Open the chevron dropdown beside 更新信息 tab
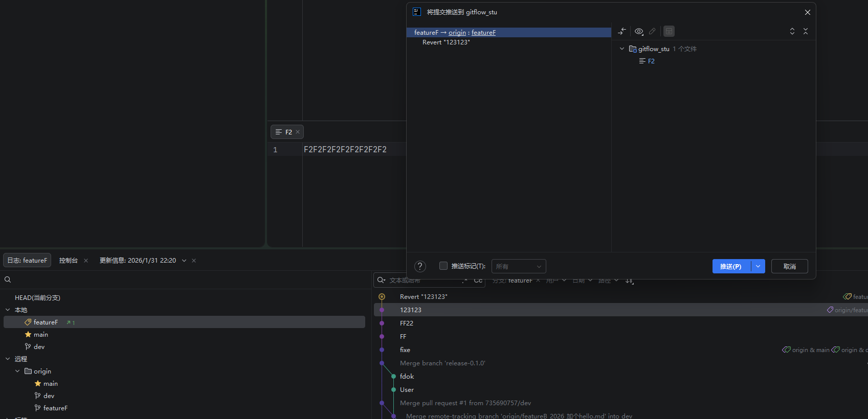Image resolution: width=868 pixels, height=419 pixels. tap(184, 261)
